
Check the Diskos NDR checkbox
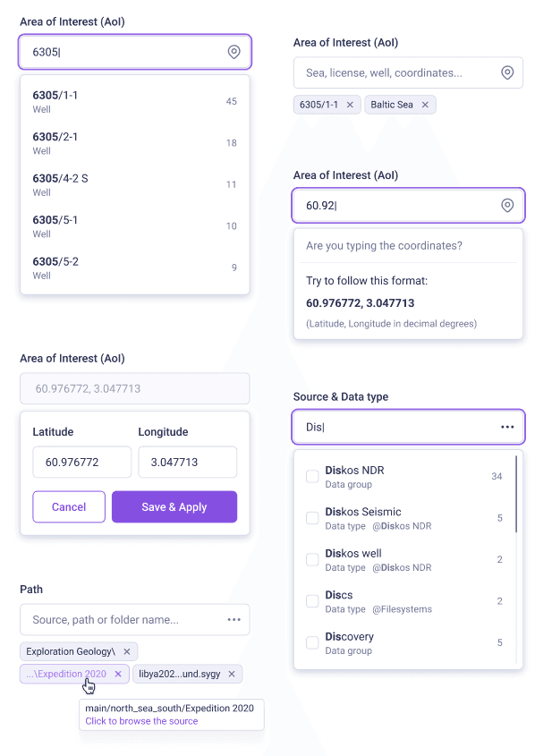pyautogui.click(x=312, y=476)
